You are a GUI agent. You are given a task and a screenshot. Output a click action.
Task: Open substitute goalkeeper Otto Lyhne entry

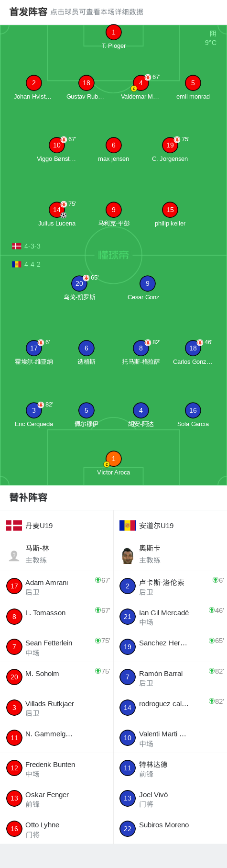[x=57, y=829]
